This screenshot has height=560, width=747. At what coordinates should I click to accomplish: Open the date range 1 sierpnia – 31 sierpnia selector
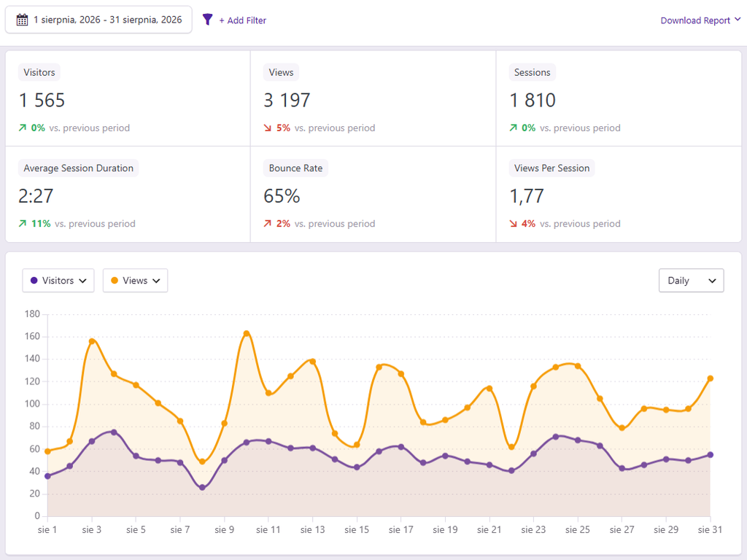pos(98,20)
